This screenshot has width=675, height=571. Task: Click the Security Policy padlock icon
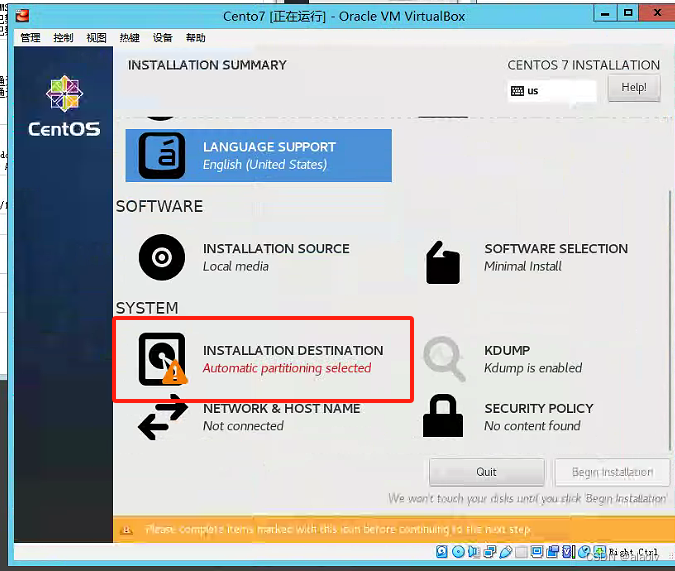(x=443, y=416)
